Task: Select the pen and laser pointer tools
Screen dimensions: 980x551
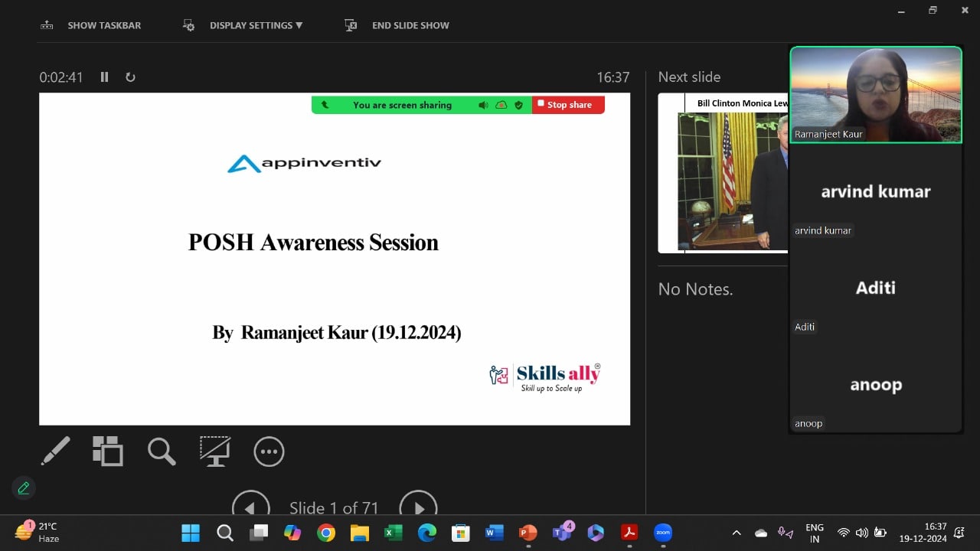Action: tap(55, 452)
